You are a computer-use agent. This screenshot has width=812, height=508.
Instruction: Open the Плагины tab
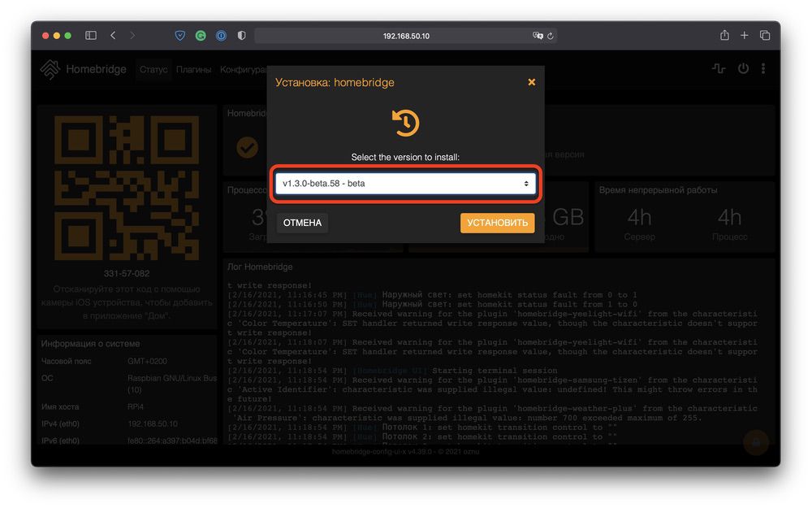pyautogui.click(x=193, y=69)
